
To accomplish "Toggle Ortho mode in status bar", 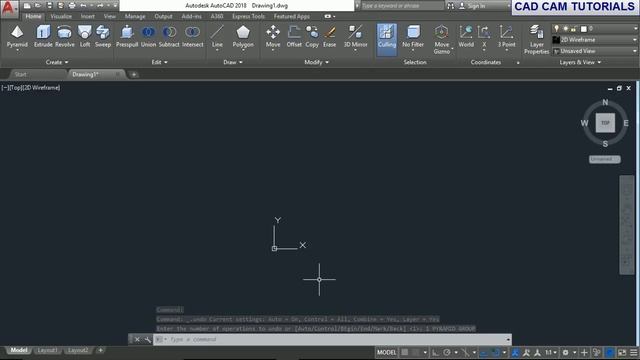I will click(x=436, y=352).
